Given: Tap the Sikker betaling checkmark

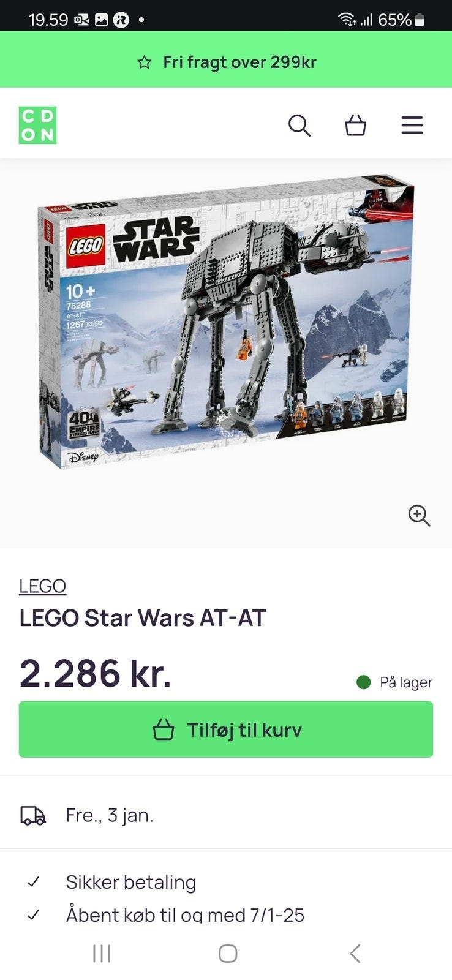Looking at the screenshot, I should (x=34, y=882).
